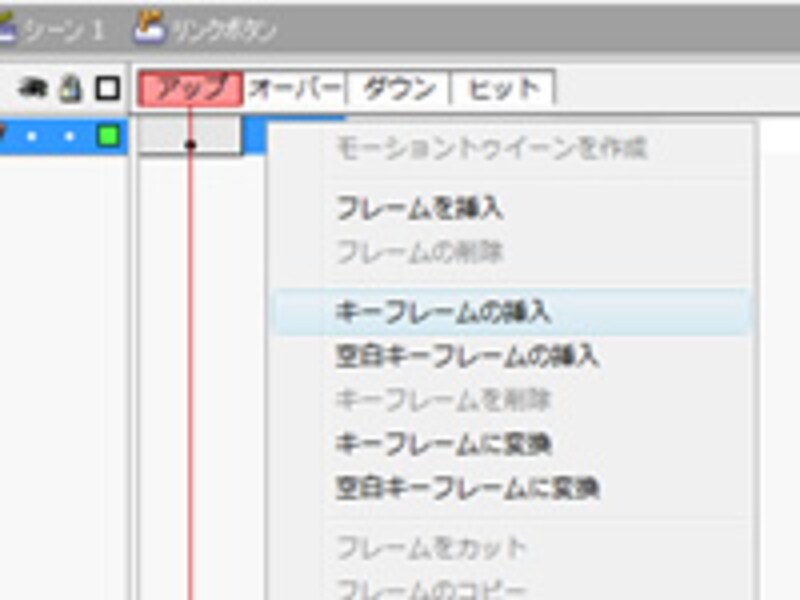Toggle outline mode via the green layer square
Image resolution: width=800 pixels, height=600 pixels.
coord(105,135)
